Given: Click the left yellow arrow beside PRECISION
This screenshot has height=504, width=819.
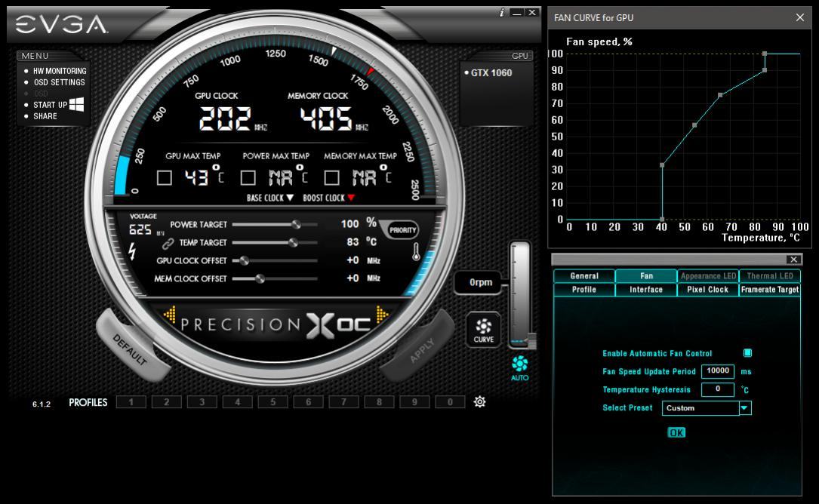Looking at the screenshot, I should pyautogui.click(x=169, y=315).
